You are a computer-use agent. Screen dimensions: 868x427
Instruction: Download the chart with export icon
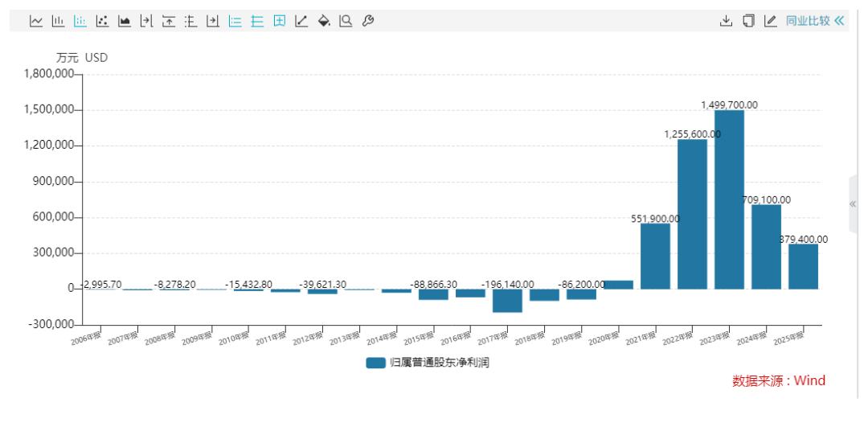(726, 21)
